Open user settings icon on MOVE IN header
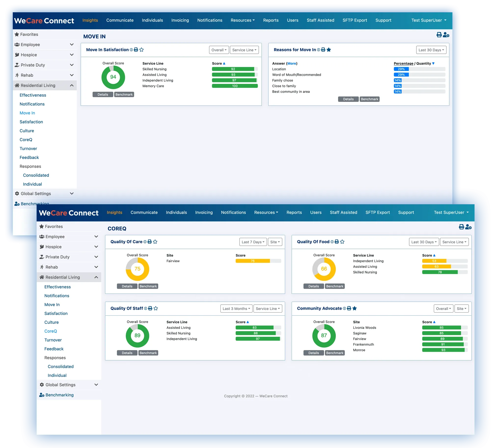The height and width of the screenshot is (448, 491). click(x=446, y=35)
